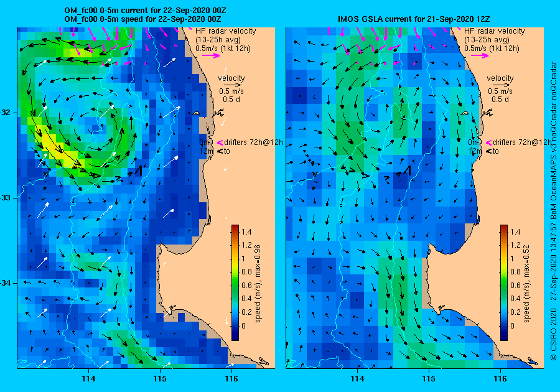The width and height of the screenshot is (560, 392).
Task: Click the magenta HF radar legend arrow in left map
Action: [x=211, y=55]
